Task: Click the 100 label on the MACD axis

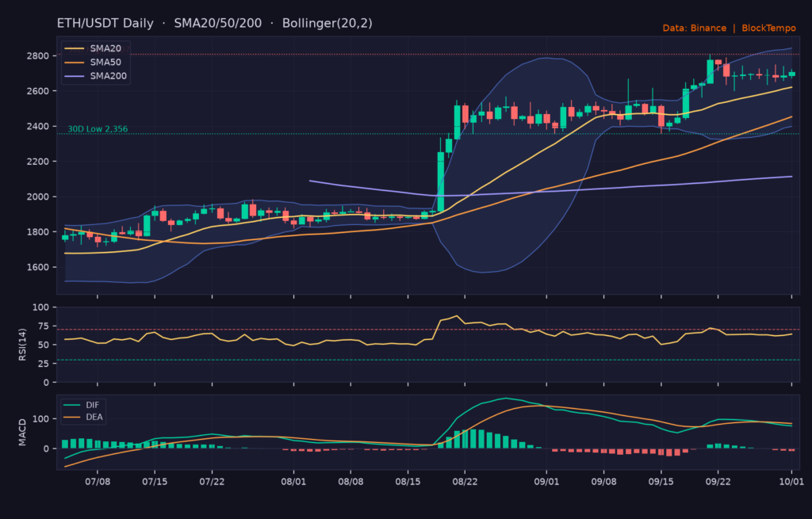Action: point(41,418)
